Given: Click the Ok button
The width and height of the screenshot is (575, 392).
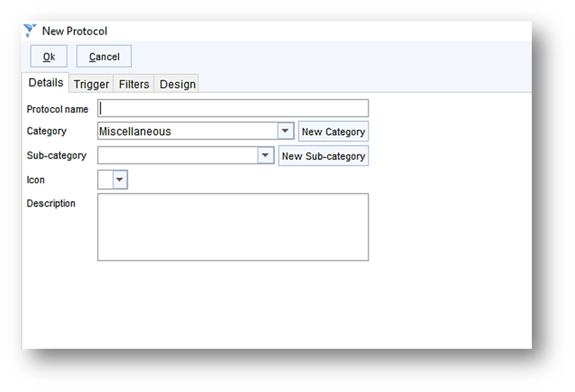Looking at the screenshot, I should 49,56.
